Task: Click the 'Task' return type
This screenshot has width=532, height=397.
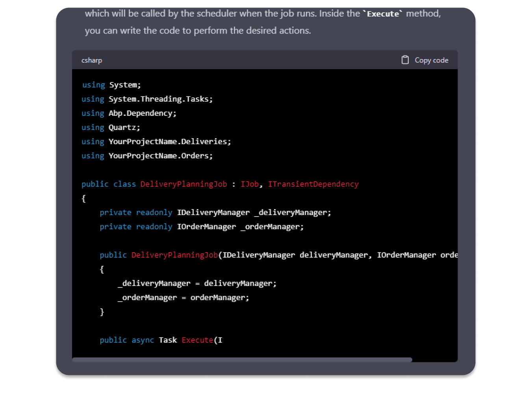Action: [168, 340]
